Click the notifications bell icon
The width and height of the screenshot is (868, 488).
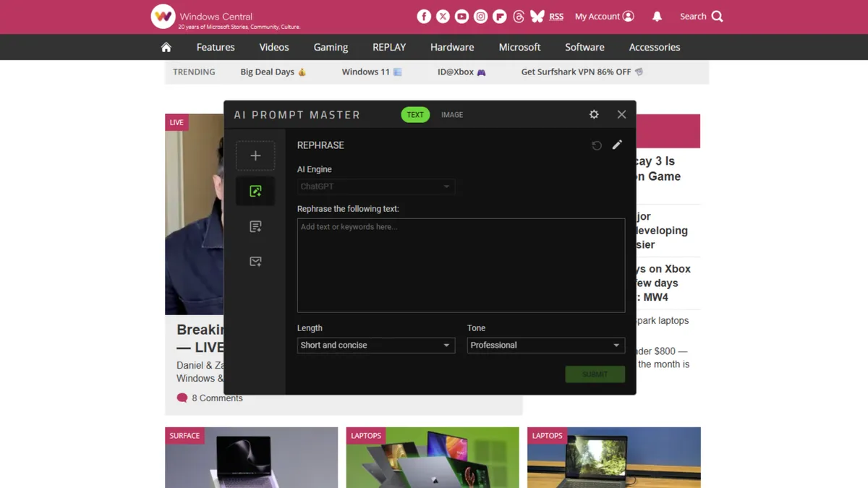pyautogui.click(x=657, y=17)
